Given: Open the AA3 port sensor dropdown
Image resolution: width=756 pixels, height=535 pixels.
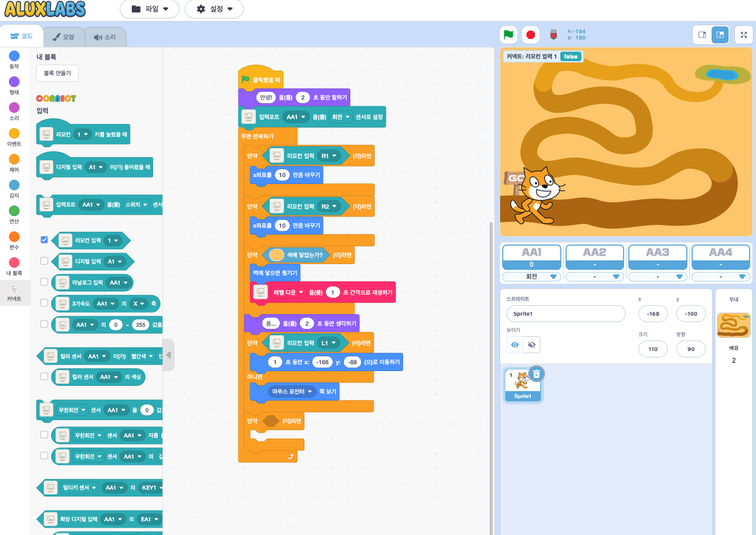Looking at the screenshot, I should [657, 277].
